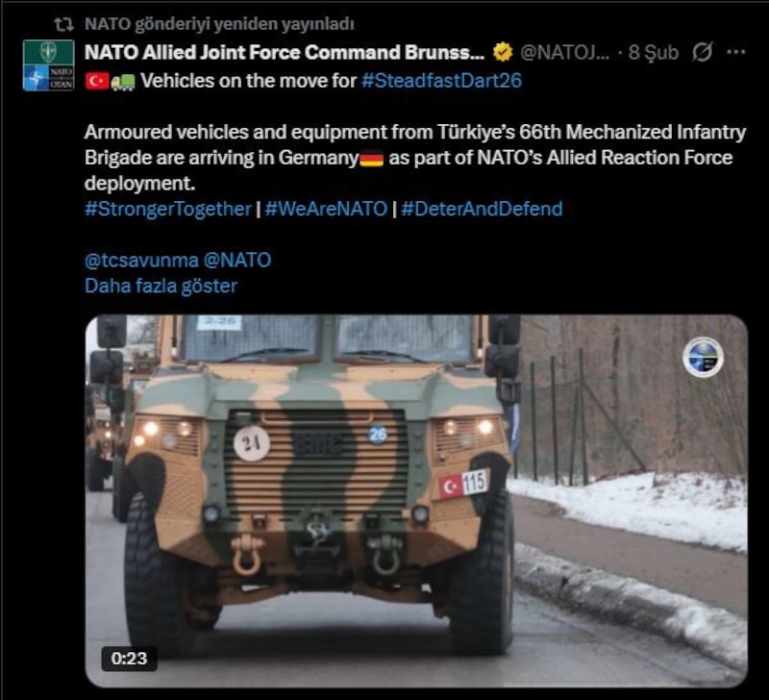Open the three-dot more options menu
The height and width of the screenshot is (700, 769).
[x=736, y=52]
